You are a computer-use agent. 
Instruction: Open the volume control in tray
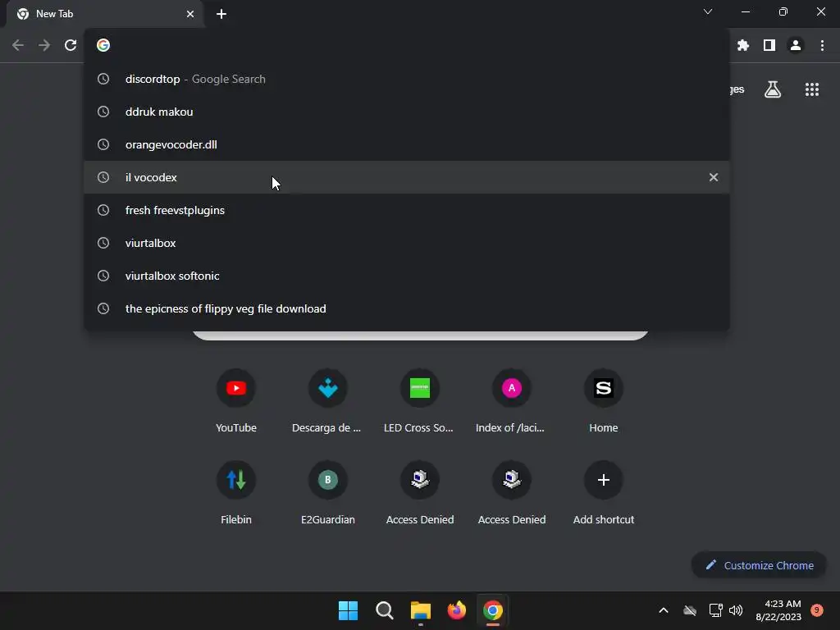point(736,610)
